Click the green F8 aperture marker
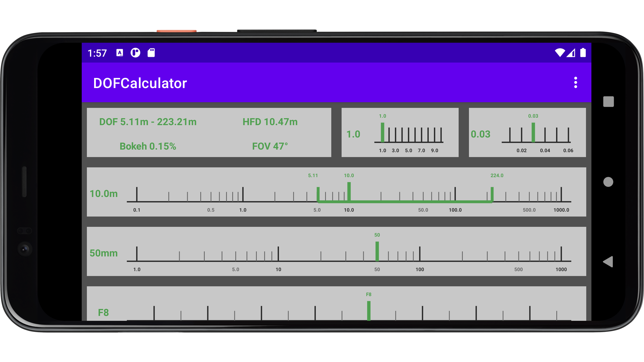This screenshot has width=644, height=362. click(369, 311)
